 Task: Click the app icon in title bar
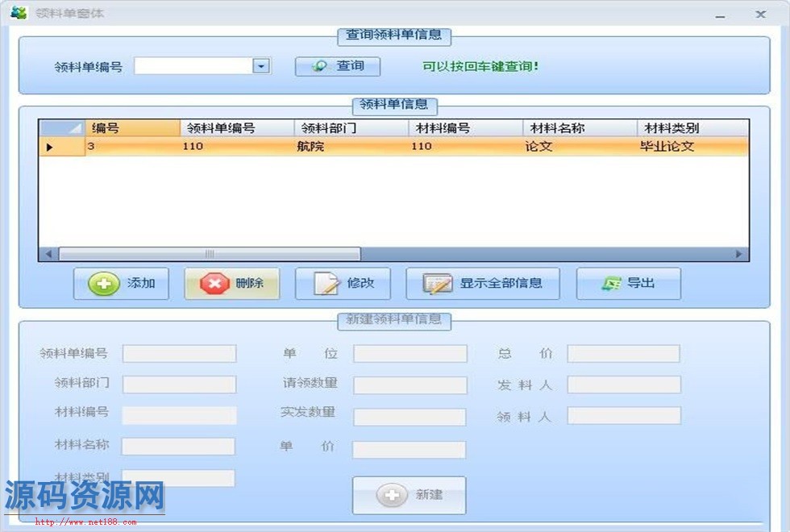19,14
